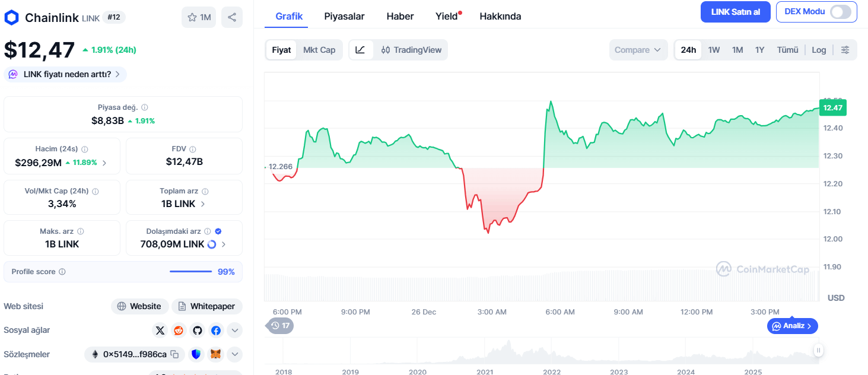Click the history clock 17 badge

click(281, 325)
